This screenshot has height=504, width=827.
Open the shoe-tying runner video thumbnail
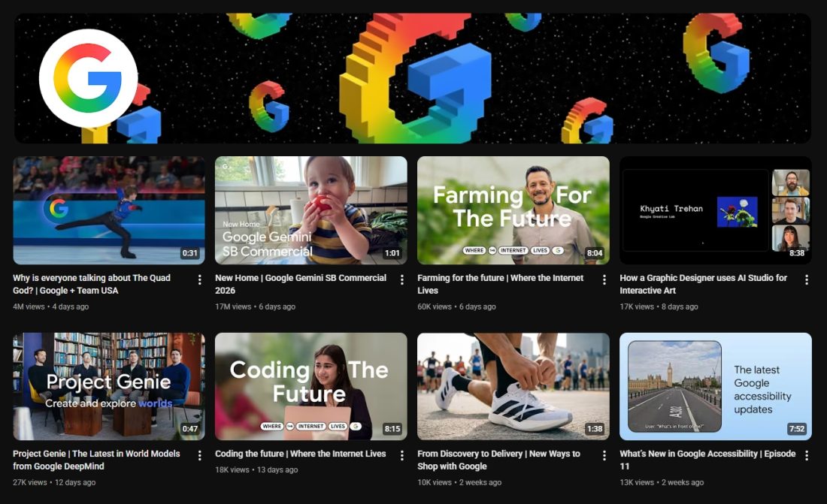pos(513,386)
